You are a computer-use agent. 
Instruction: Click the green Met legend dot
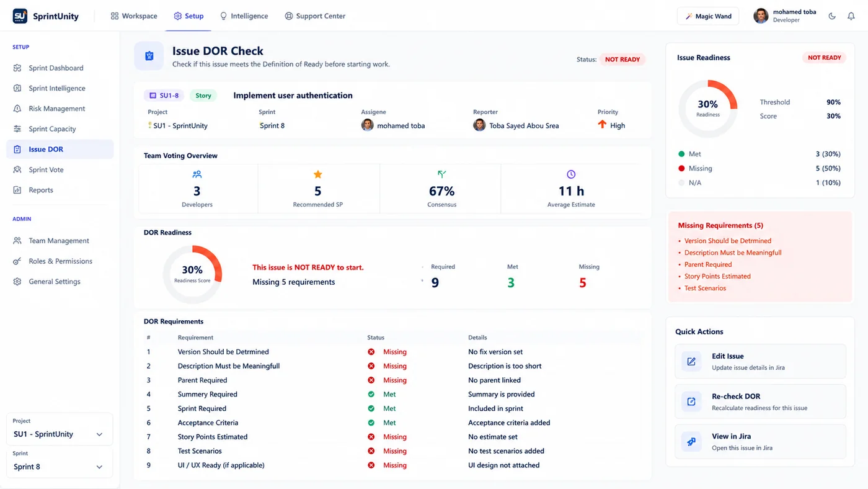pos(681,154)
